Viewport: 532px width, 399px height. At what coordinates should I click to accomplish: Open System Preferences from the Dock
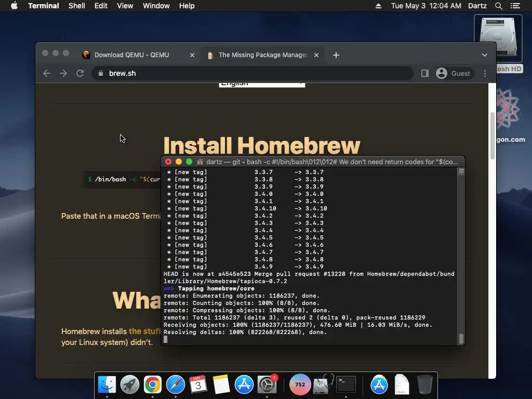coord(267,384)
